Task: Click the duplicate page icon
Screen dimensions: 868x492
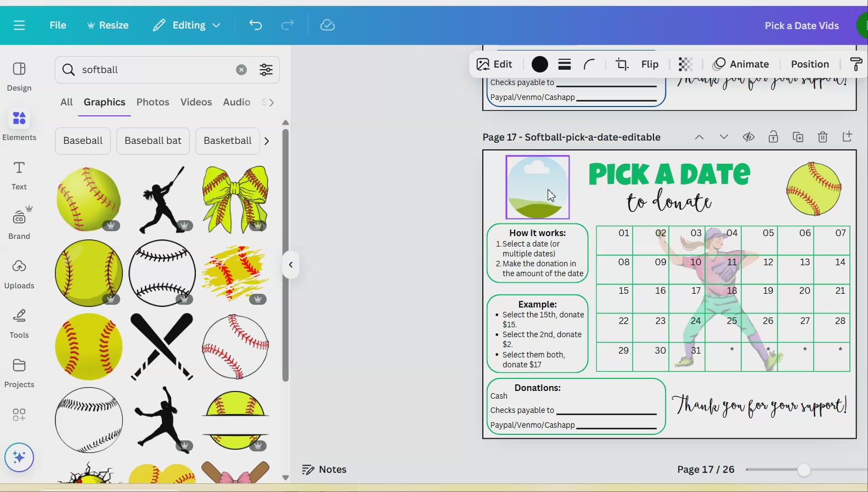Action: pyautogui.click(x=798, y=137)
